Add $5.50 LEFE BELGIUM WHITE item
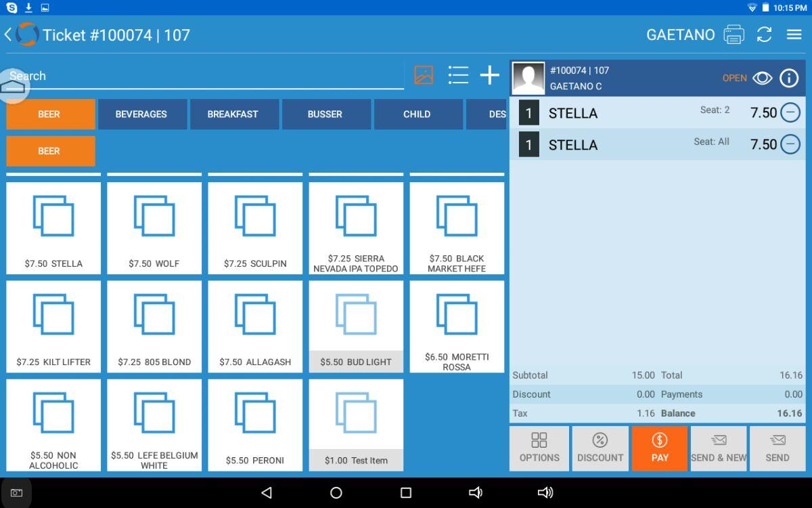Image resolution: width=812 pixels, height=508 pixels. tap(154, 425)
